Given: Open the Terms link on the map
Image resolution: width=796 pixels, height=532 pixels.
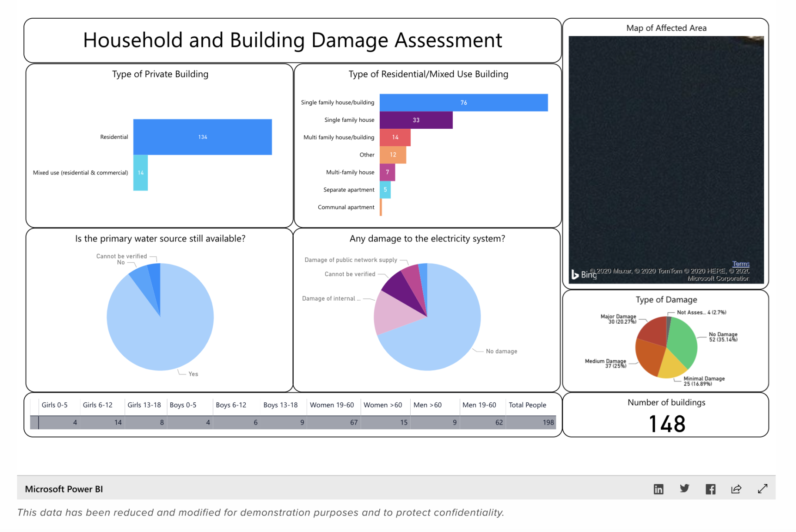Looking at the screenshot, I should [741, 264].
